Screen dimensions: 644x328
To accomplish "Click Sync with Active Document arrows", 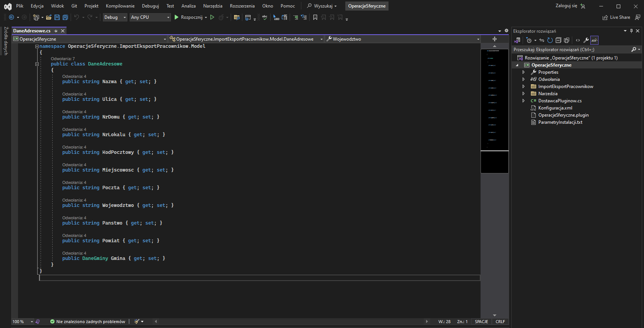I will (542, 40).
